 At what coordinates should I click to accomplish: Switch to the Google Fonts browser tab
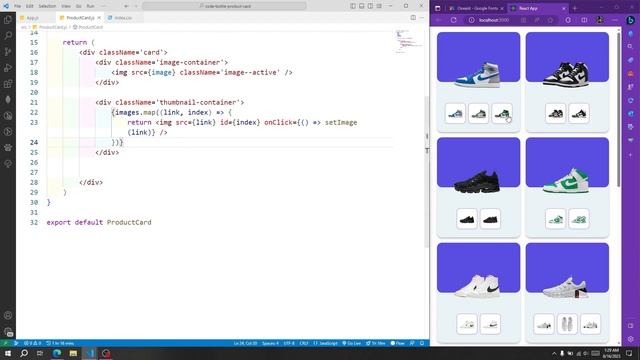(x=476, y=8)
